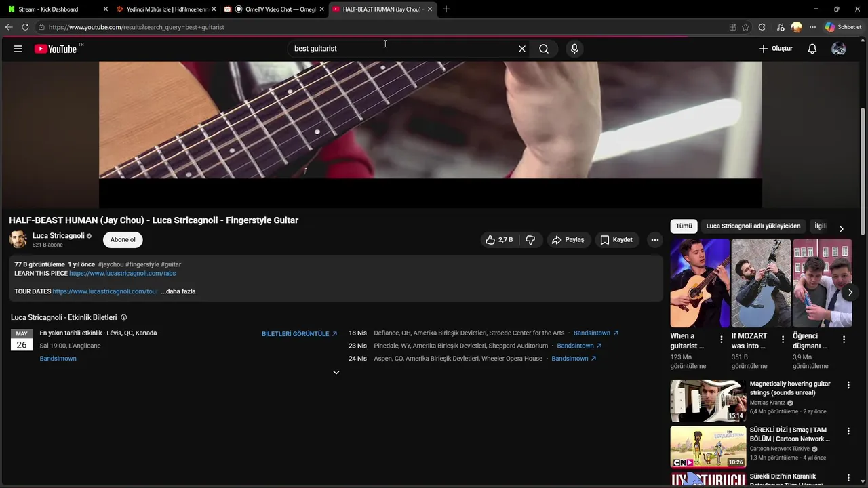Open the Luca Stricagnoli channel name

tap(58, 236)
